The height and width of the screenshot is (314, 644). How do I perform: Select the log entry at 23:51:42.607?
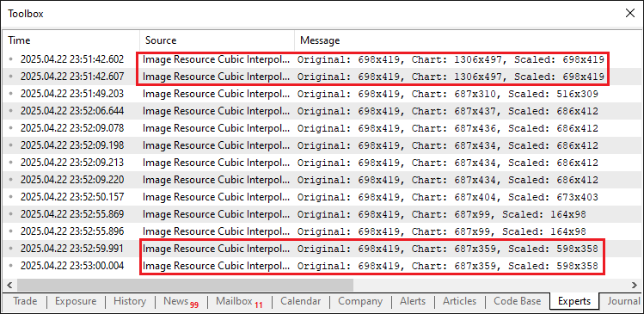pyautogui.click(x=322, y=77)
